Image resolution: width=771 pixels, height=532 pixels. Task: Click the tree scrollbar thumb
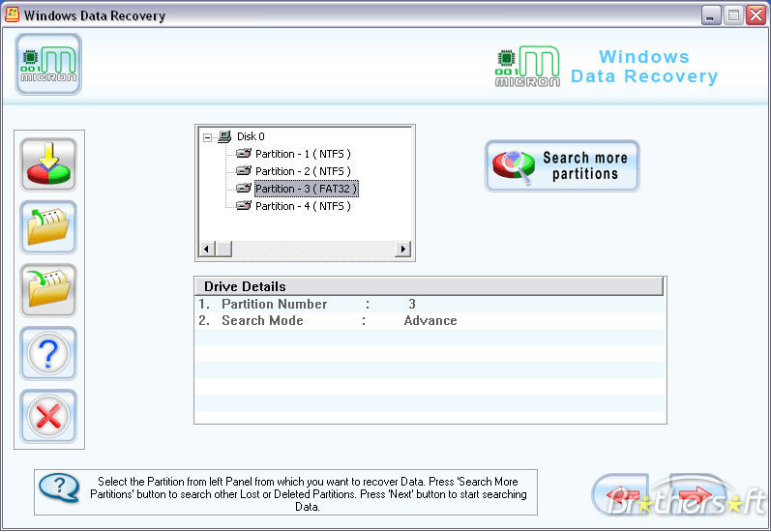click(x=223, y=249)
